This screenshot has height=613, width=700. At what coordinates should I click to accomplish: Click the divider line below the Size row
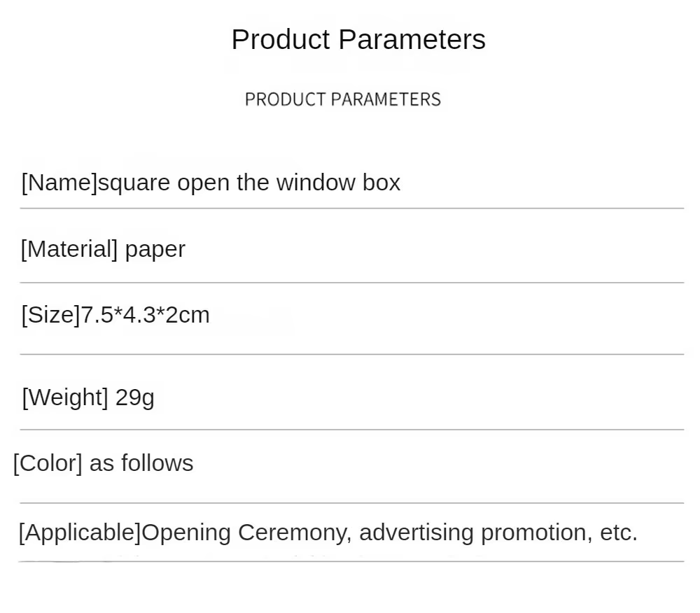351,355
